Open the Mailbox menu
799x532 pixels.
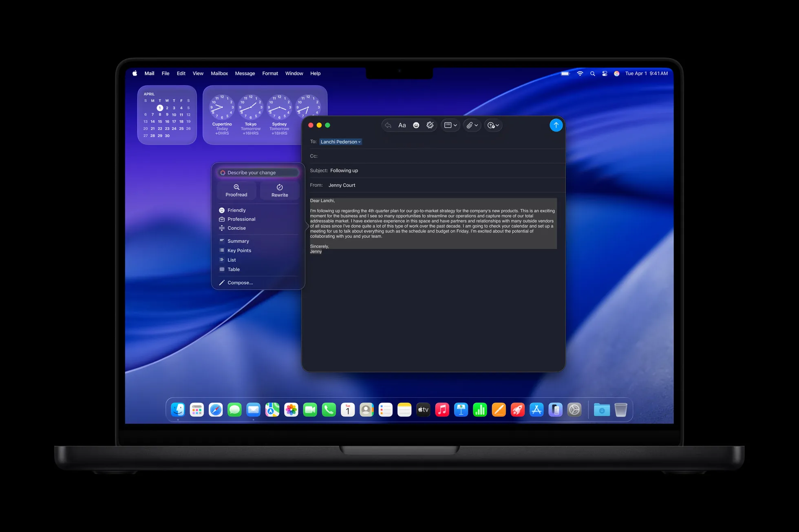click(x=219, y=73)
